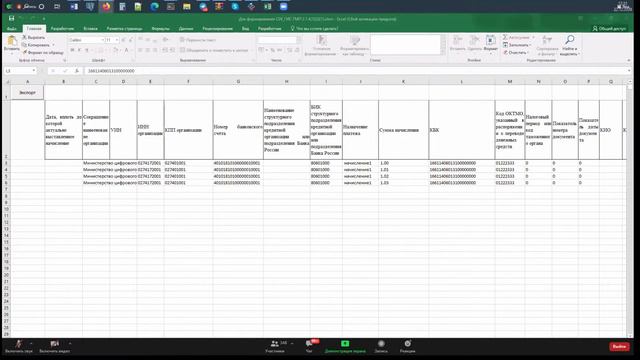Open audio options arrow next to microphone
The height and width of the screenshot is (360, 640).
coord(31,343)
